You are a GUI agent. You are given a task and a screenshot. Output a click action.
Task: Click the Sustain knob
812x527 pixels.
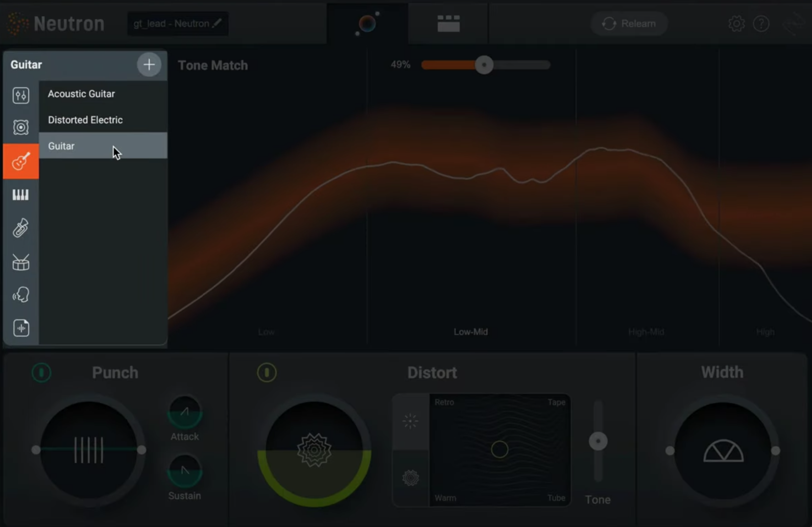(x=185, y=471)
